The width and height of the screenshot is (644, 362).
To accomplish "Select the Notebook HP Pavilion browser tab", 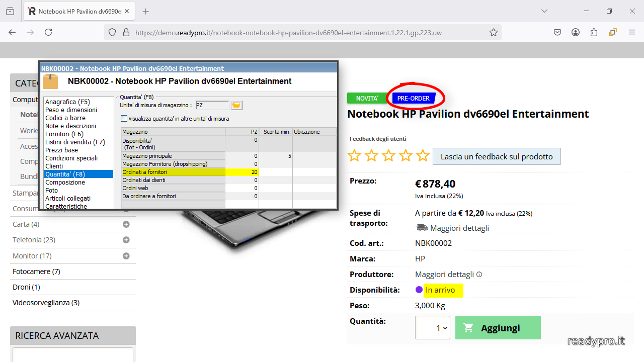I will tap(79, 11).
